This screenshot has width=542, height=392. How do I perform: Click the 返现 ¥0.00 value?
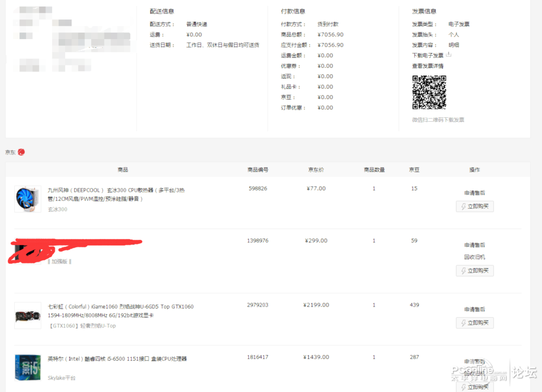coord(325,77)
